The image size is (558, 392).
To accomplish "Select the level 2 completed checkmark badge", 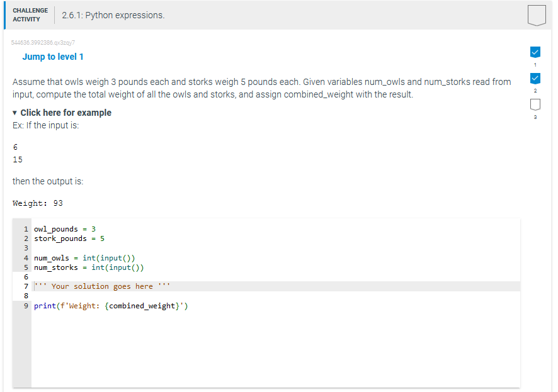I will (x=535, y=79).
